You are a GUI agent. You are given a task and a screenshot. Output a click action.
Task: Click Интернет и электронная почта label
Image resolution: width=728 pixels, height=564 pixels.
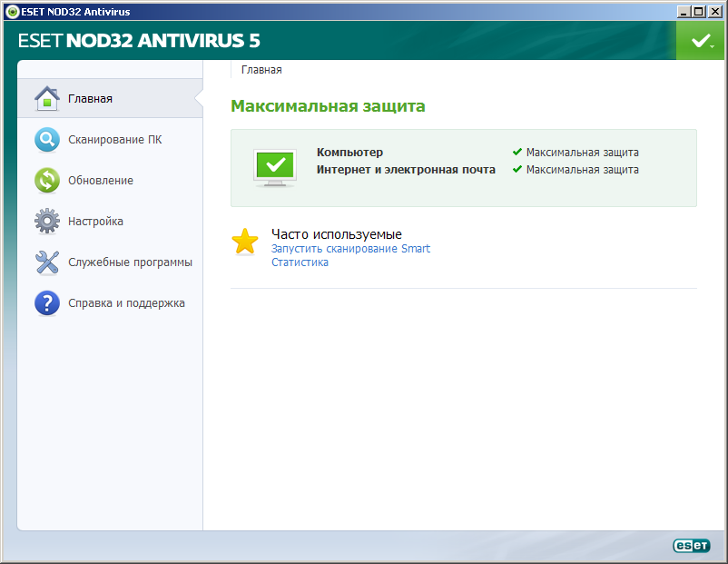pyautogui.click(x=406, y=170)
